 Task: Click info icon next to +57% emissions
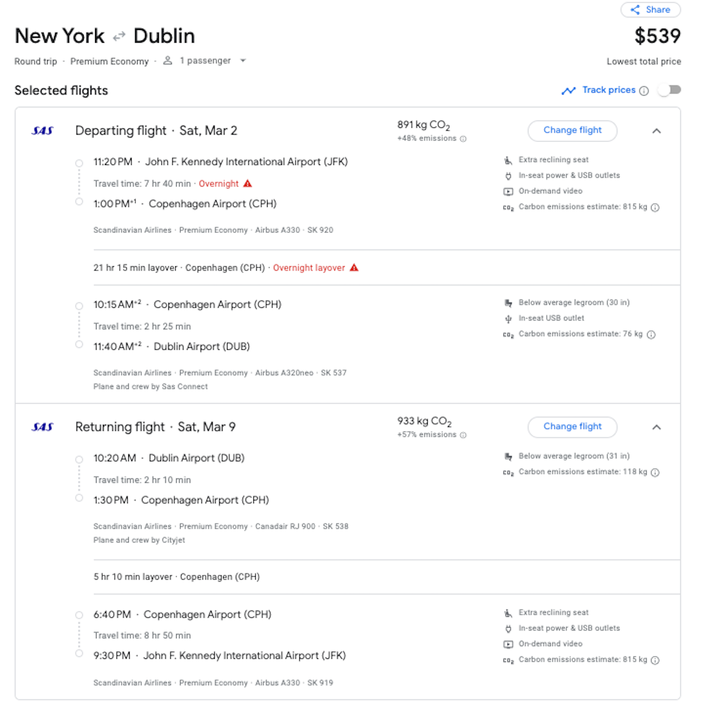pyautogui.click(x=463, y=435)
